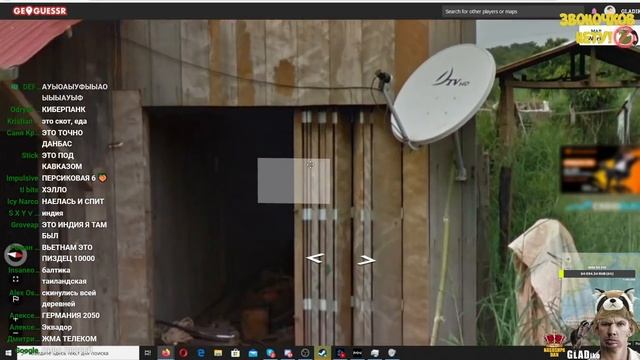Open Microsoft Edge from the taskbar
The image size is (640, 360).
200,353
